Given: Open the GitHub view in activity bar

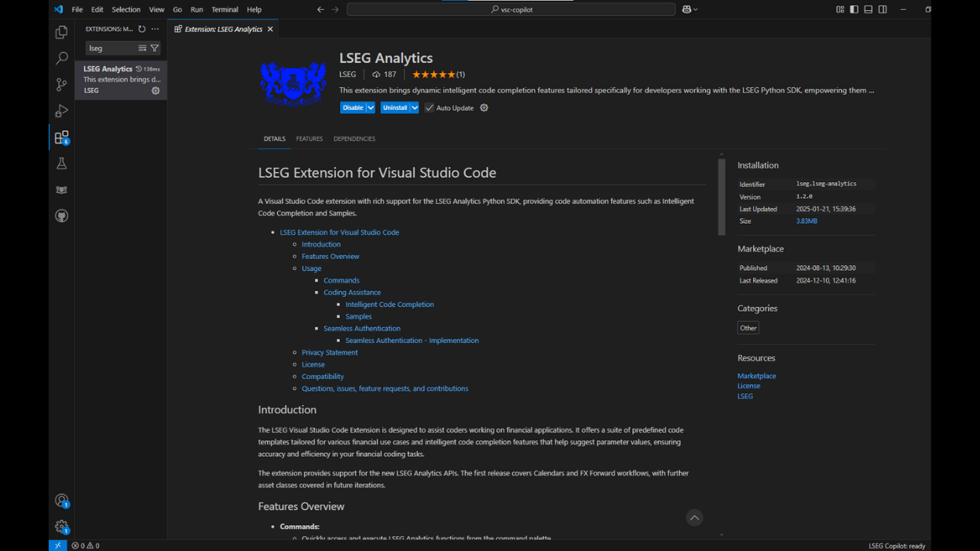Looking at the screenshot, I should pyautogui.click(x=61, y=216).
